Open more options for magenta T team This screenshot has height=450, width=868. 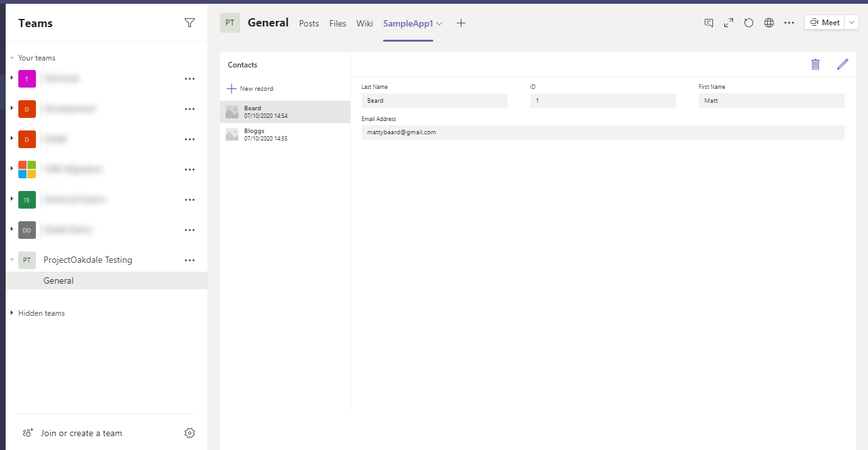190,79
